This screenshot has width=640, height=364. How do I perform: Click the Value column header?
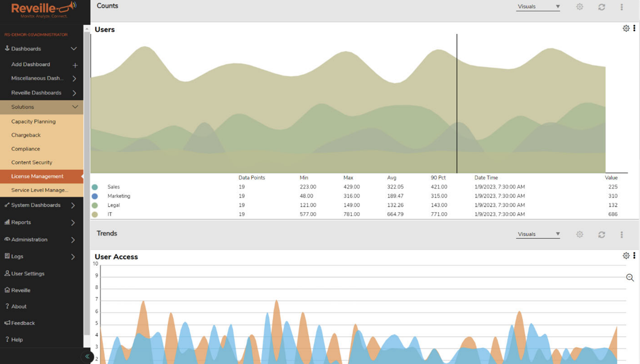tap(611, 178)
